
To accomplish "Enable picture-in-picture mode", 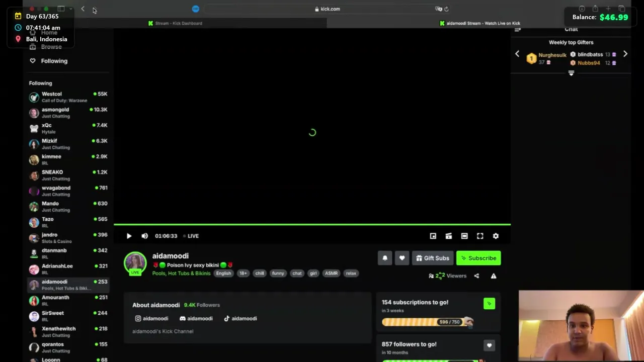I will point(433,236).
